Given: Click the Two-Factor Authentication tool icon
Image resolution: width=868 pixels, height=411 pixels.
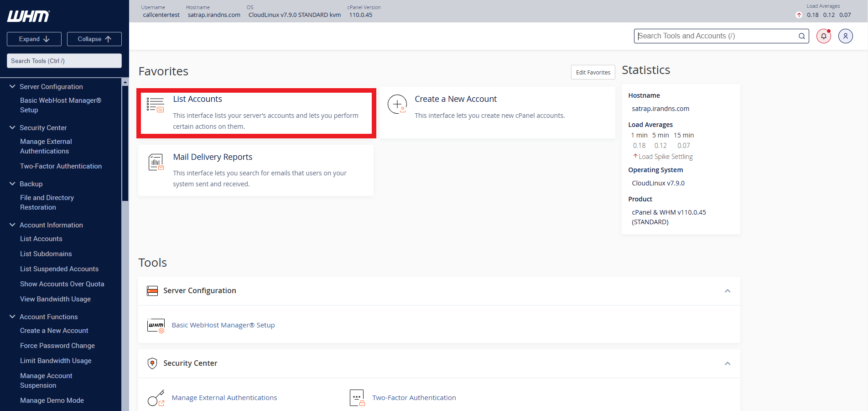Looking at the screenshot, I should [357, 398].
